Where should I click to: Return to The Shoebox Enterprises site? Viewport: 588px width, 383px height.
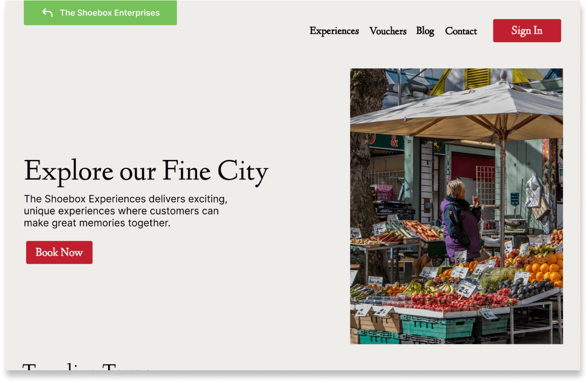100,13
